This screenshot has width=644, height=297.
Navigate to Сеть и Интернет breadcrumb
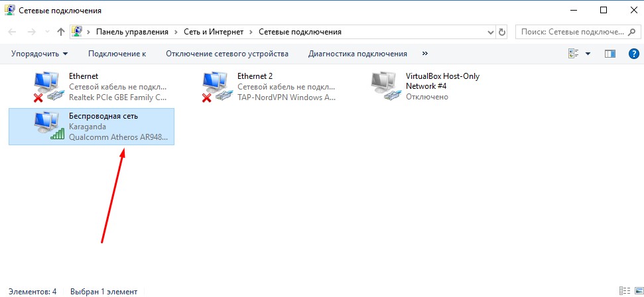point(213,32)
